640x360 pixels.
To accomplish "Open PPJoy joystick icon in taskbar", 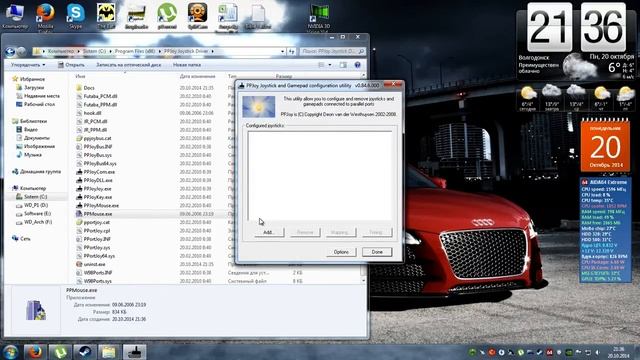I will tap(134, 352).
